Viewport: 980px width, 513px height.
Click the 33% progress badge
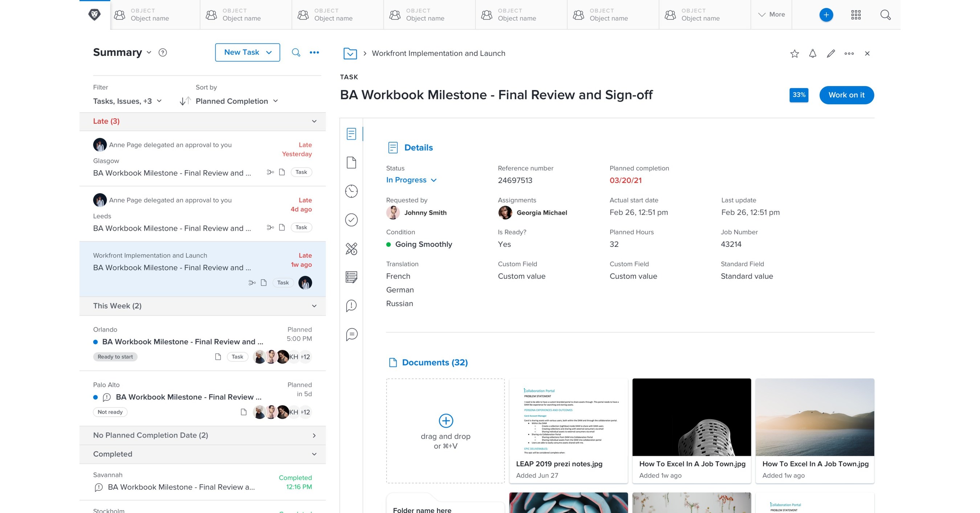click(x=799, y=95)
